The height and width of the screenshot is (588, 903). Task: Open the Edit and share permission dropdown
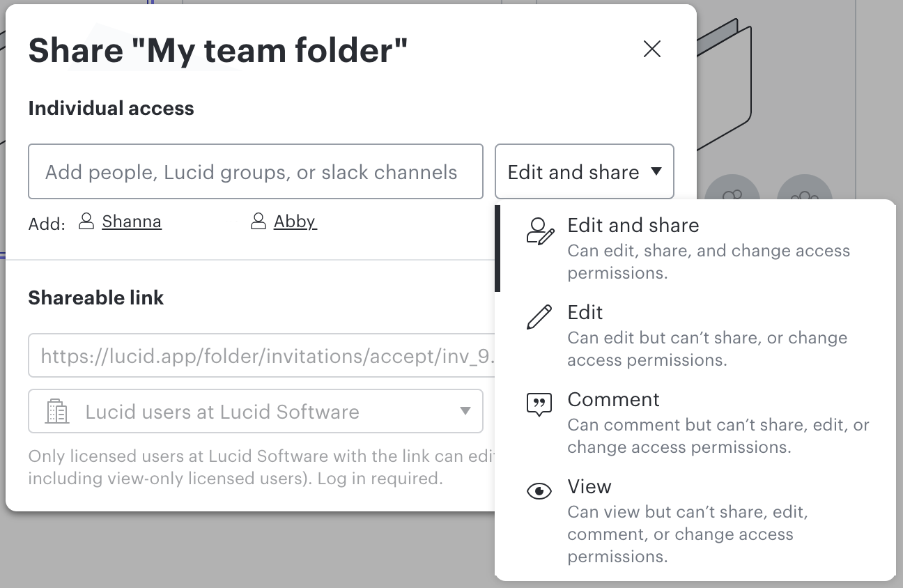coord(584,171)
